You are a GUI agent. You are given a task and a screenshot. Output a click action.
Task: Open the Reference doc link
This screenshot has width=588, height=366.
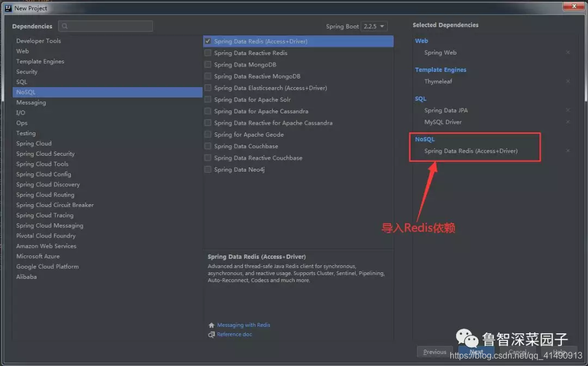[x=234, y=334]
